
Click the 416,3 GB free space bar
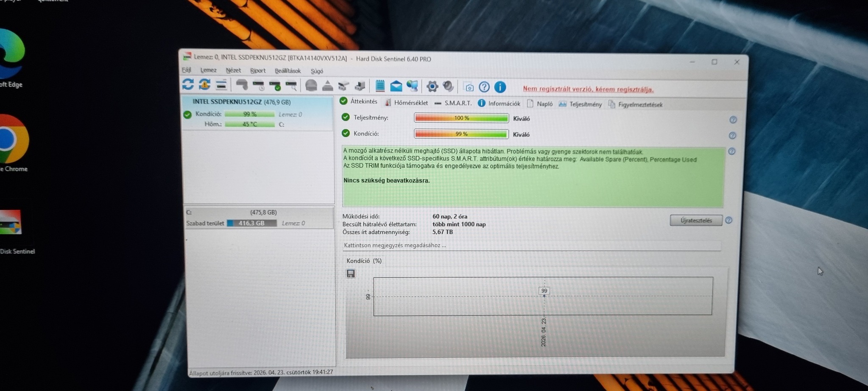click(x=252, y=223)
